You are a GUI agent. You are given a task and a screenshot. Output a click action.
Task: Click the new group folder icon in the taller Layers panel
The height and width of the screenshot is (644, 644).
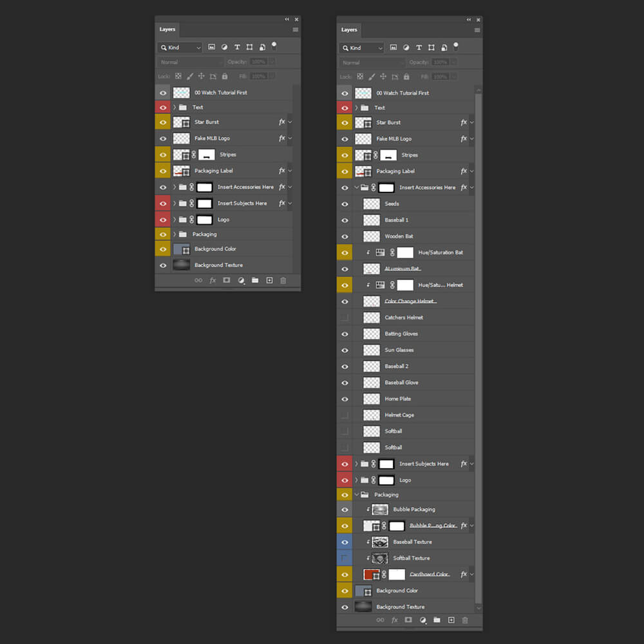(x=437, y=620)
